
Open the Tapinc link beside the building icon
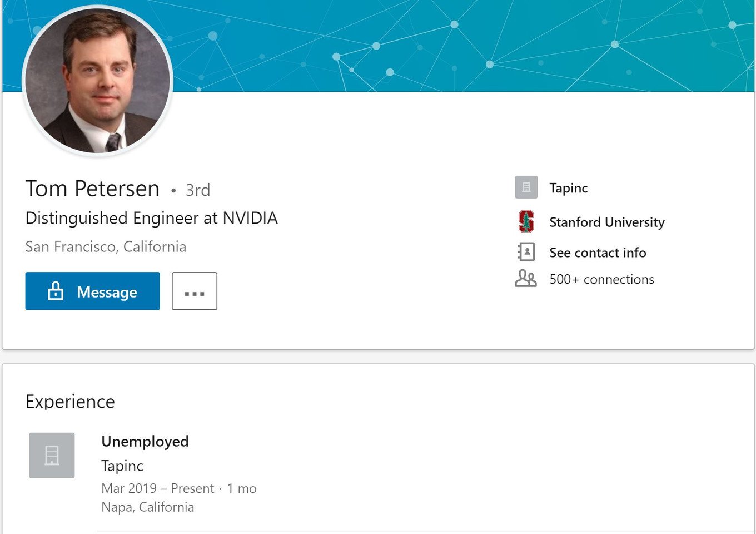coord(568,188)
